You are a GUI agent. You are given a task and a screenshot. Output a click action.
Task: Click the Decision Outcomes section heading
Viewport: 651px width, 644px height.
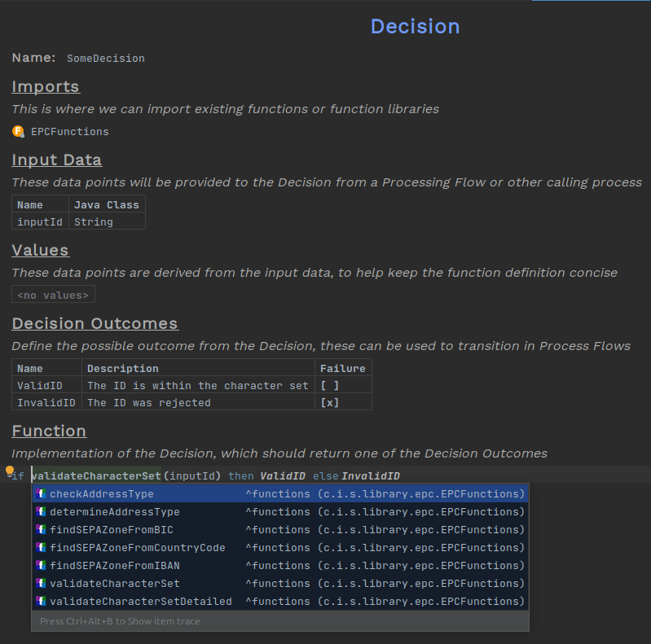pyautogui.click(x=95, y=324)
